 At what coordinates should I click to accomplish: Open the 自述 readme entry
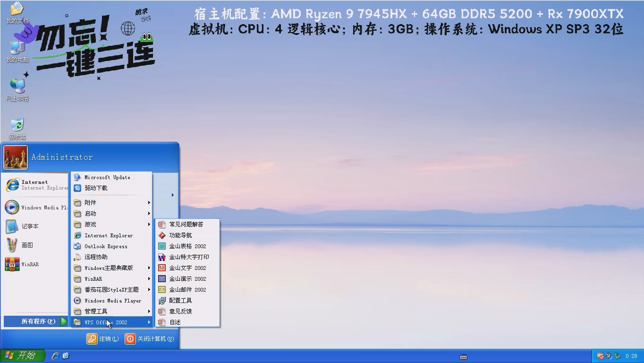[187, 322]
